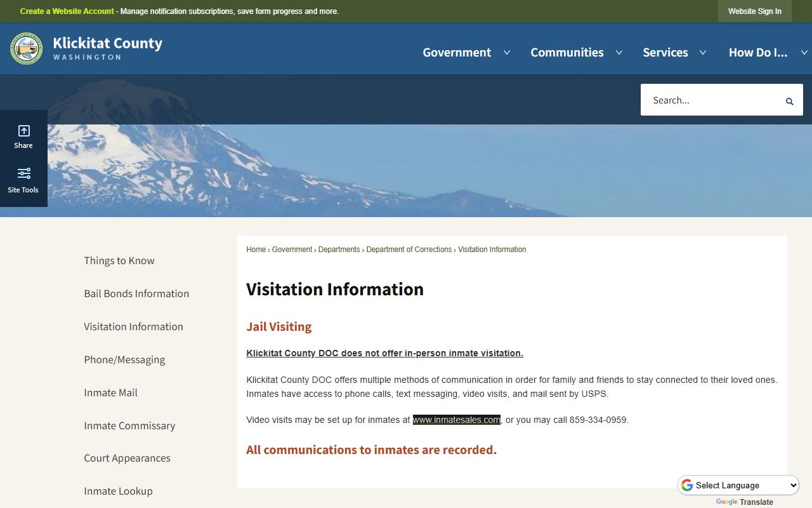Click the Google Translate link

[x=745, y=502]
